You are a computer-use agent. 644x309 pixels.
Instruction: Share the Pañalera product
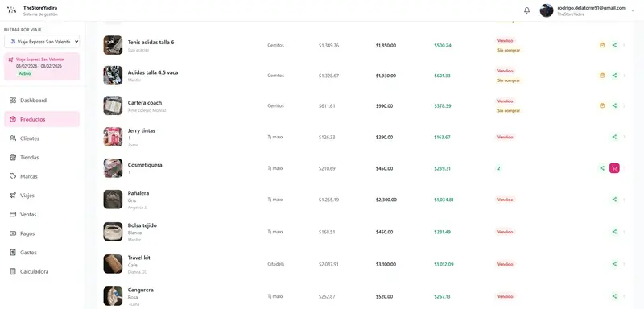[614, 200]
